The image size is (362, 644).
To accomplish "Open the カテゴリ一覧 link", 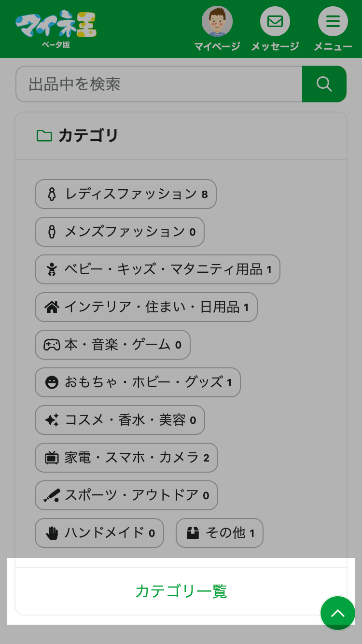I will (x=181, y=591).
